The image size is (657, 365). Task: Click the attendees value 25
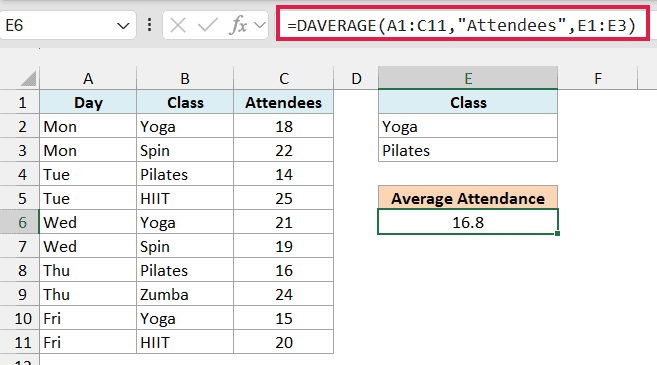[x=284, y=198]
